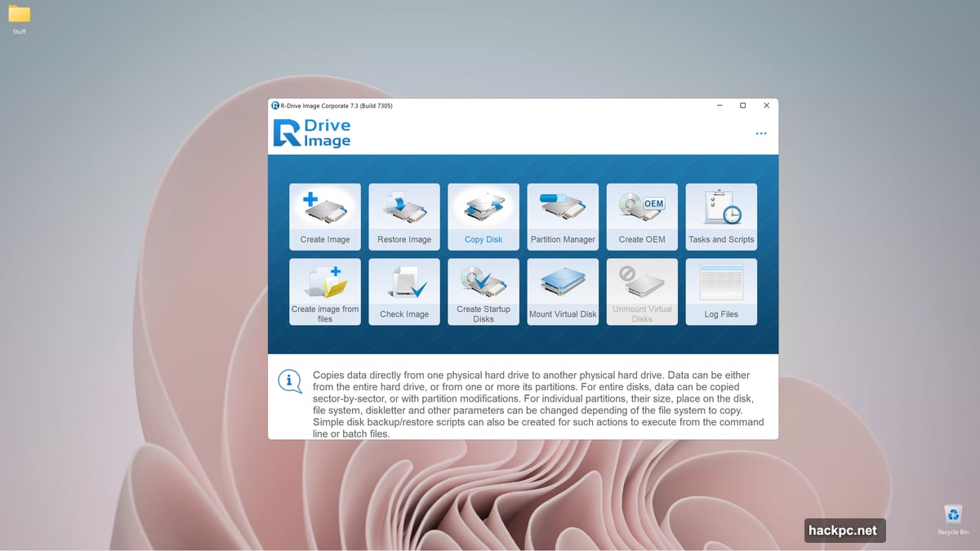Open Tasks and Scripts

coord(721,216)
